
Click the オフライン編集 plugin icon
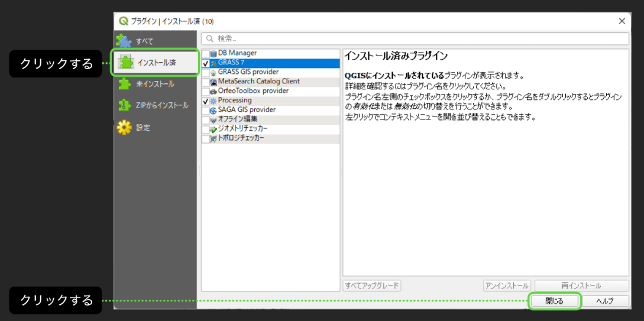click(x=213, y=120)
